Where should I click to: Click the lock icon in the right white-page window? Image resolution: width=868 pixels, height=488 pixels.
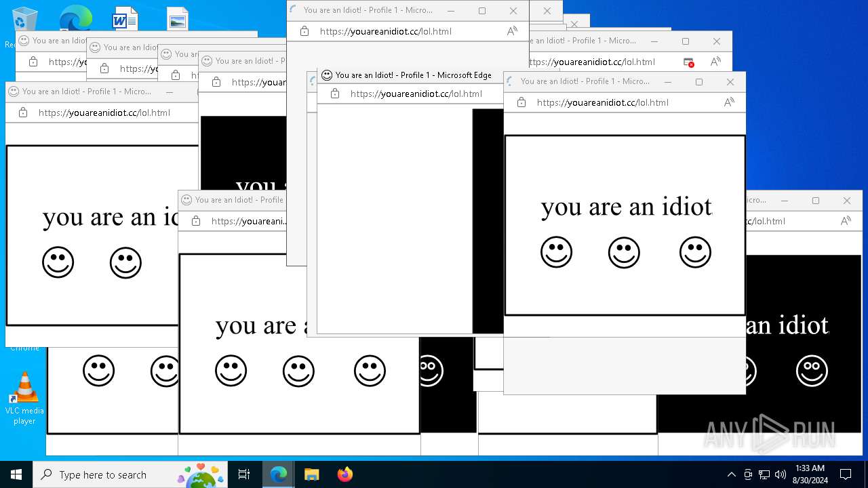click(x=521, y=102)
